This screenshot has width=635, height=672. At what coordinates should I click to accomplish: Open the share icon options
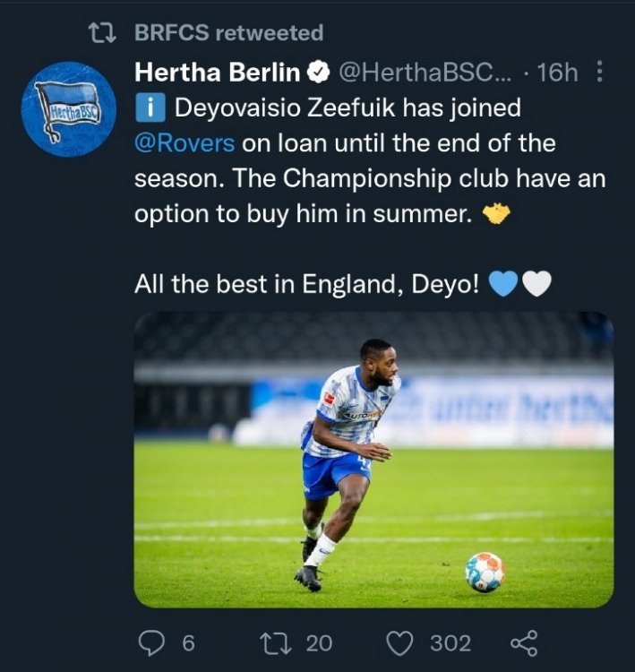[x=523, y=642]
